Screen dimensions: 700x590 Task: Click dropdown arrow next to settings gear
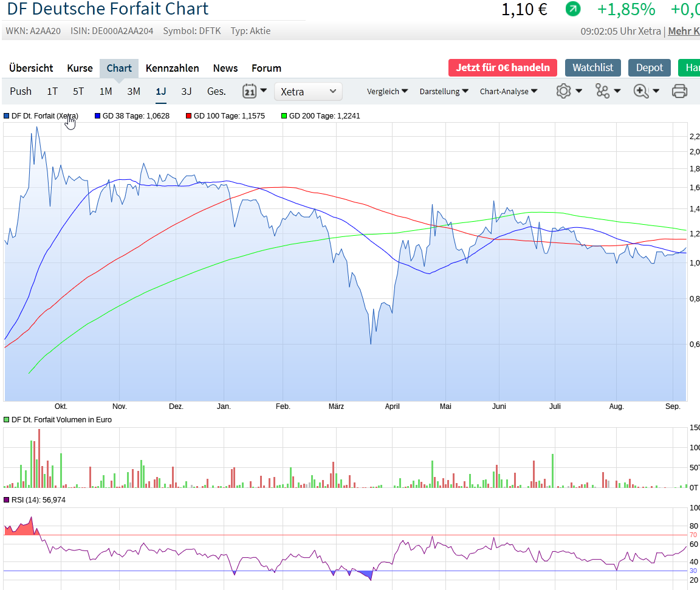click(x=578, y=91)
